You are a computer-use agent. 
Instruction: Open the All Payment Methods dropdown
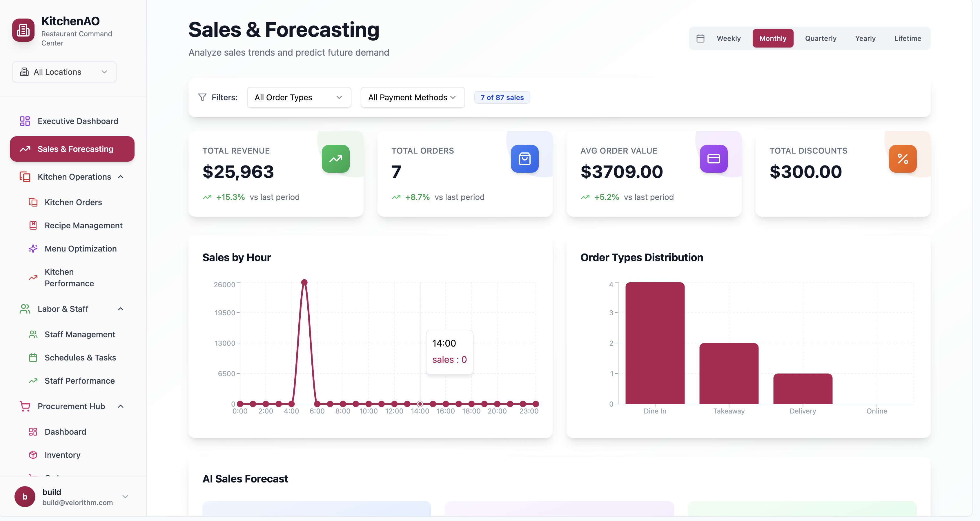tap(412, 97)
